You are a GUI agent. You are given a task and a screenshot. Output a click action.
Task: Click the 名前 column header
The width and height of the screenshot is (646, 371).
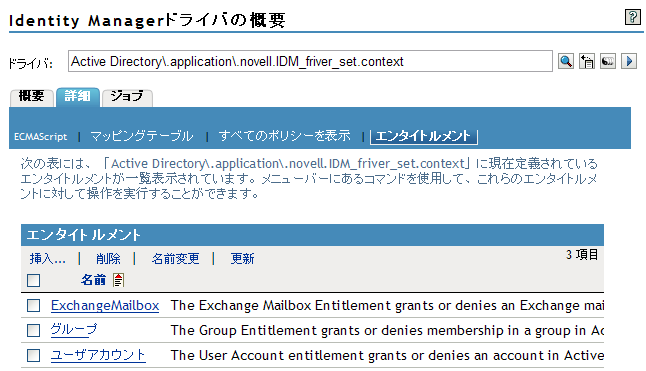tap(94, 280)
